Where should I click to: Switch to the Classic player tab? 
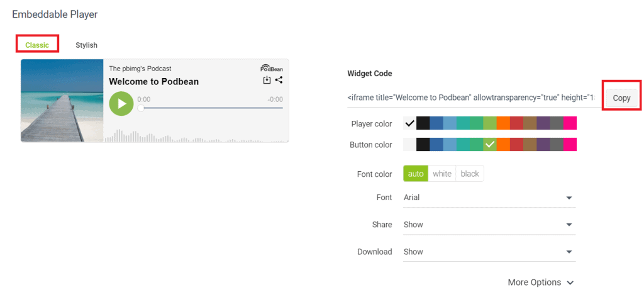[x=37, y=45]
